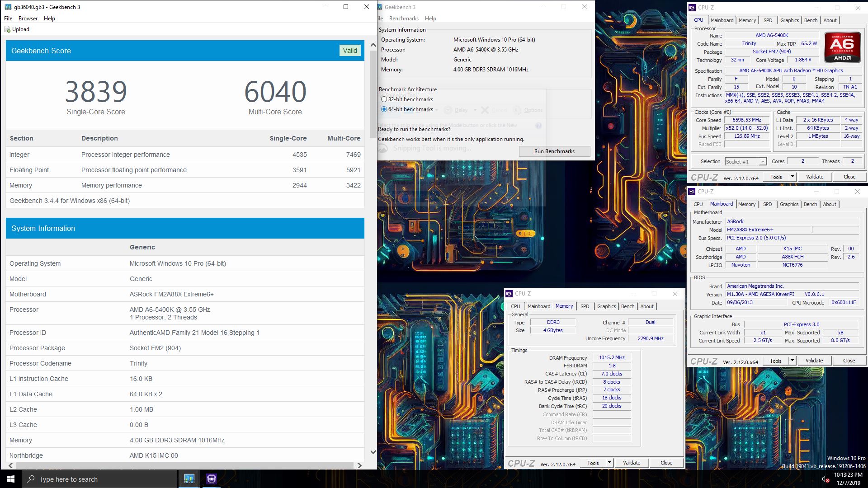Open CPU tab in Memory CPU-Z window
This screenshot has height=488, width=868.
coord(515,306)
